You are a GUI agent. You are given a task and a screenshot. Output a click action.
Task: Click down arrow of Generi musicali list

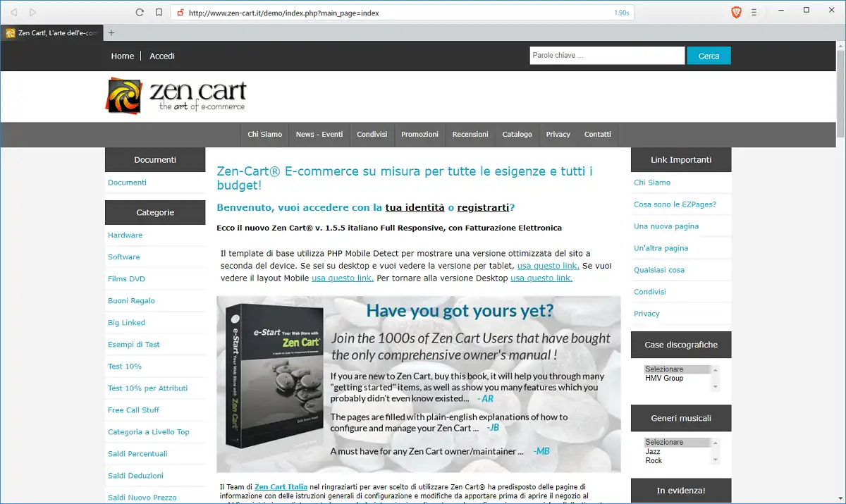tap(716, 460)
